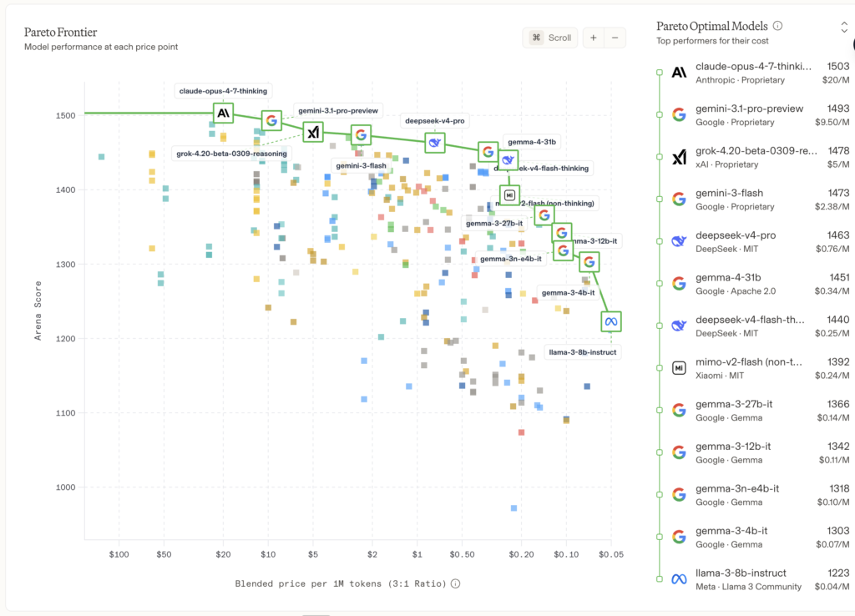Click the Scroll mode button
Image resolution: width=855 pixels, height=616 pixels.
pos(550,38)
